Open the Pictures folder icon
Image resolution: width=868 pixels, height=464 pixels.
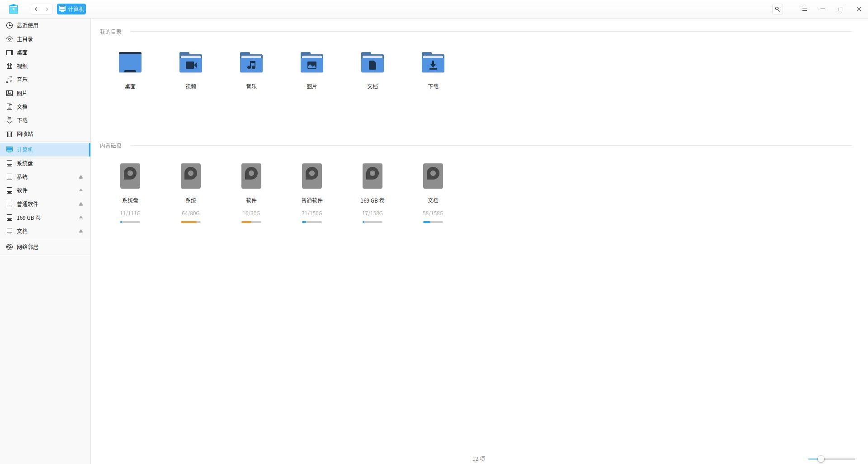[x=311, y=63]
